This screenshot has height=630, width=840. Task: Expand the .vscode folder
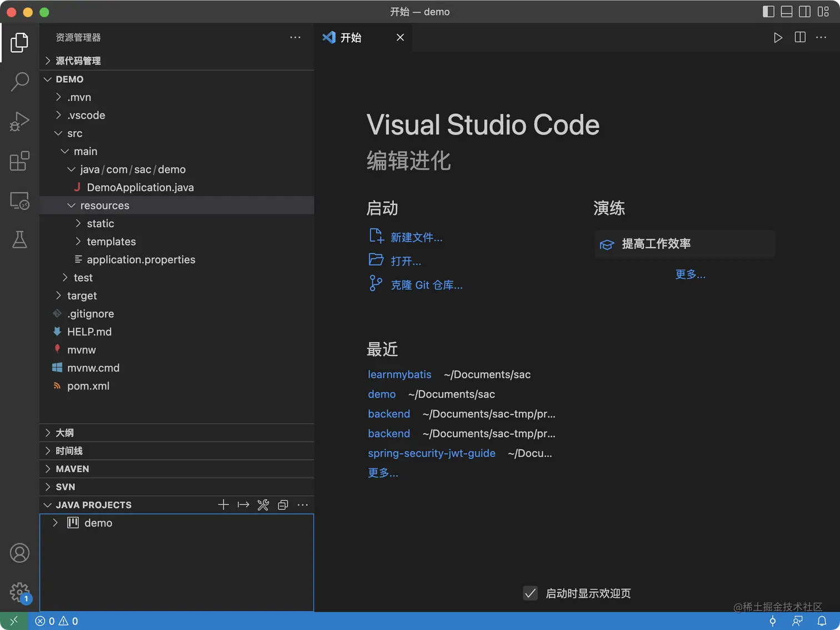177,115
